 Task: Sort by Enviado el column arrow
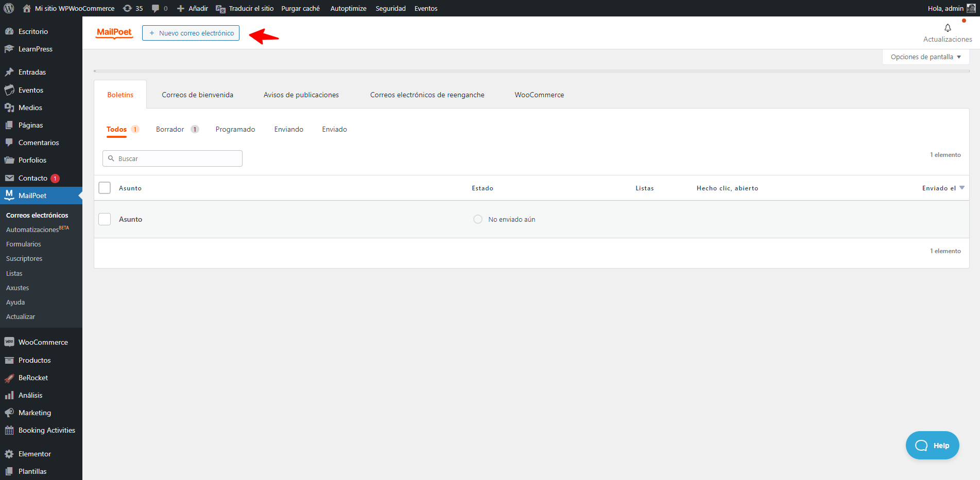tap(962, 188)
